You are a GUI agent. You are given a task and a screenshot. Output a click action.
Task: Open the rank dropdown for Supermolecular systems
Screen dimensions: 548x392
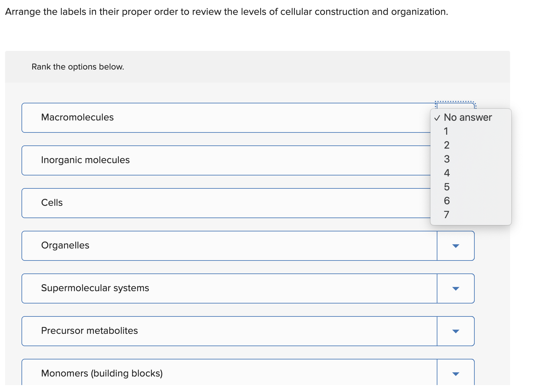(455, 288)
